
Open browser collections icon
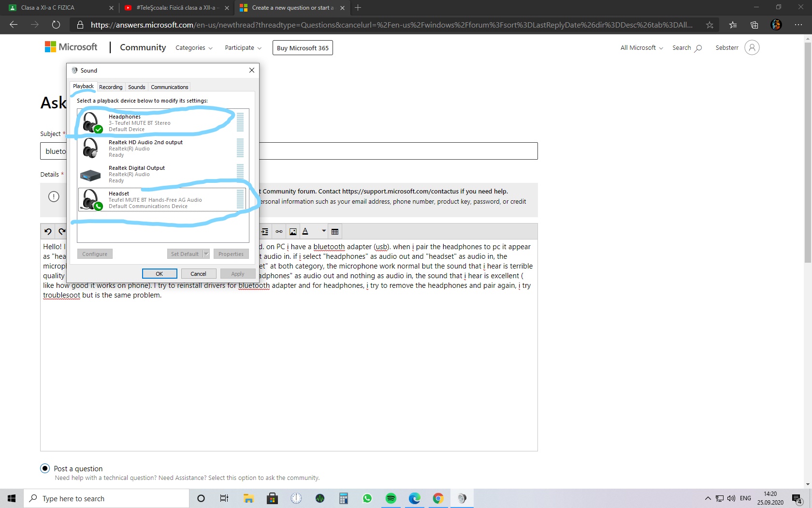(754, 25)
